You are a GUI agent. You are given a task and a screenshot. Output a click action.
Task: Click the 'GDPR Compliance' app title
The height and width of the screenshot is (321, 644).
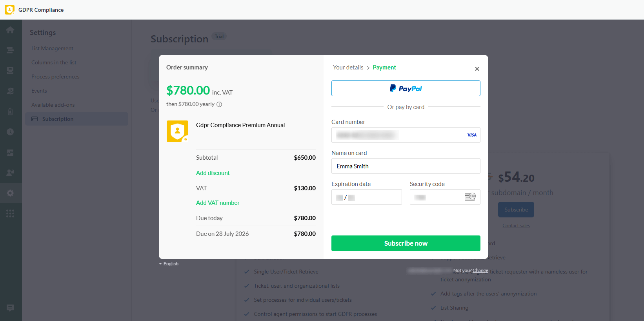pyautogui.click(x=41, y=10)
